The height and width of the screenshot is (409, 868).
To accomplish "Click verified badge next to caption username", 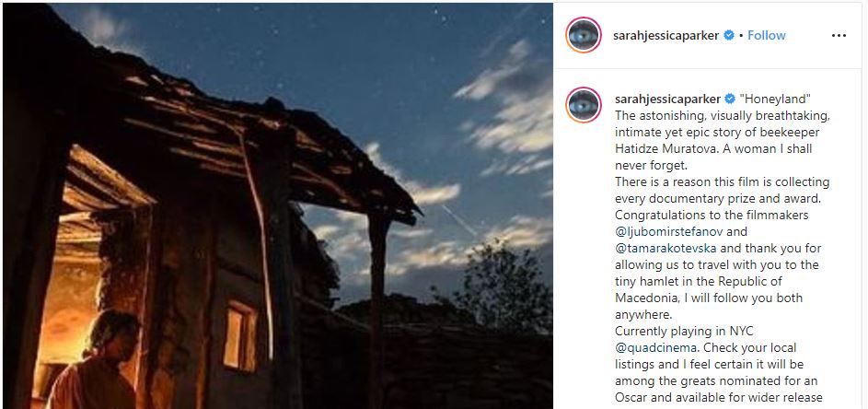I will point(730,99).
